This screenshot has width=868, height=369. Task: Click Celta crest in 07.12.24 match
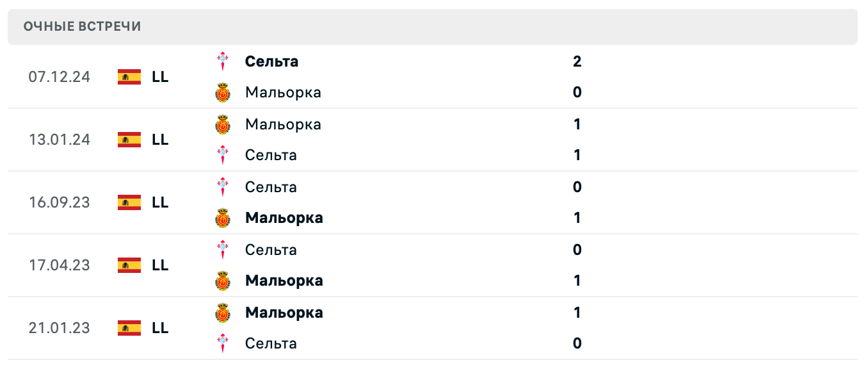point(222,61)
